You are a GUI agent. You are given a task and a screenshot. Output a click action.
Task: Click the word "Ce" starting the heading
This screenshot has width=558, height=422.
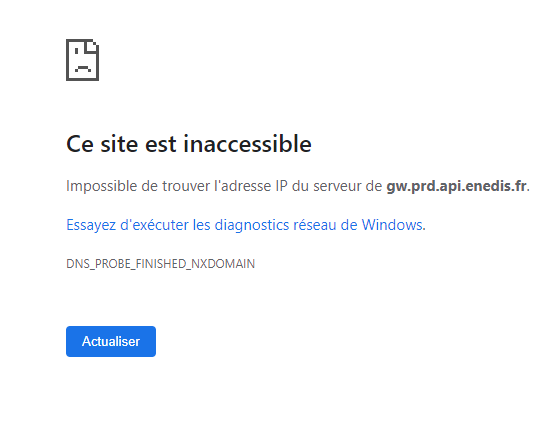[x=80, y=144]
